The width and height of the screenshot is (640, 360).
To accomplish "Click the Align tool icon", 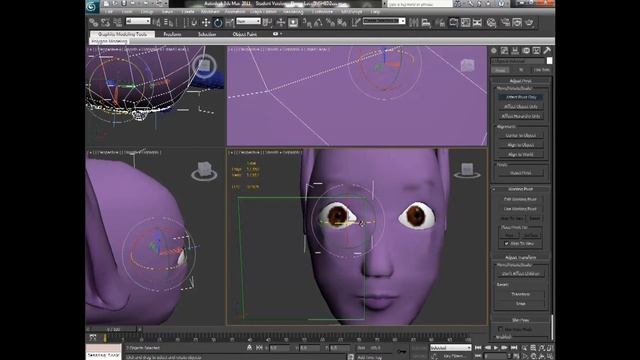I will point(426,22).
